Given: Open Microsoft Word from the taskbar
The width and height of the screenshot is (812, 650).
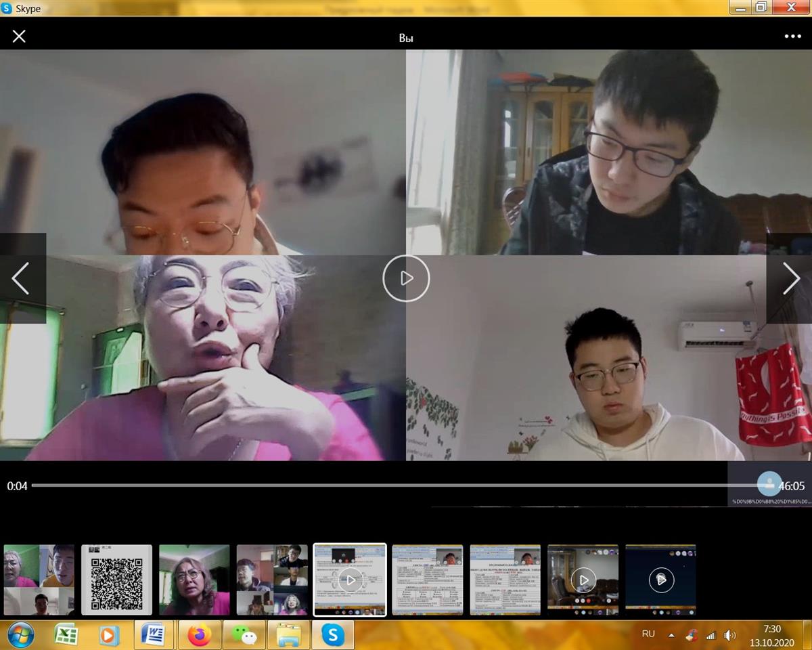Looking at the screenshot, I should coord(154,635).
